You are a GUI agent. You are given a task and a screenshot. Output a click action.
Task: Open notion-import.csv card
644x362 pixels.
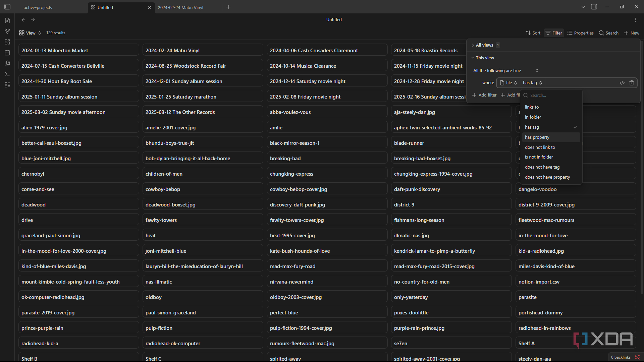tap(576, 282)
